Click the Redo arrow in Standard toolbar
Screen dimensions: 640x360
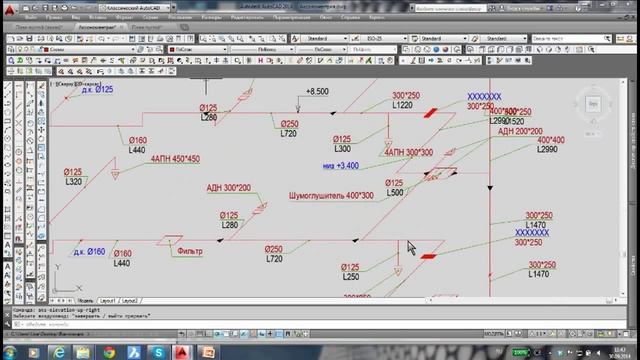point(115,38)
